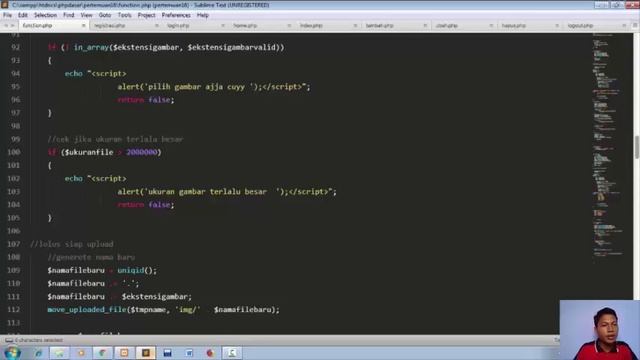Image resolution: width=640 pixels, height=360 pixels.
Task: Close the hapus.php tab
Action: tap(557, 26)
